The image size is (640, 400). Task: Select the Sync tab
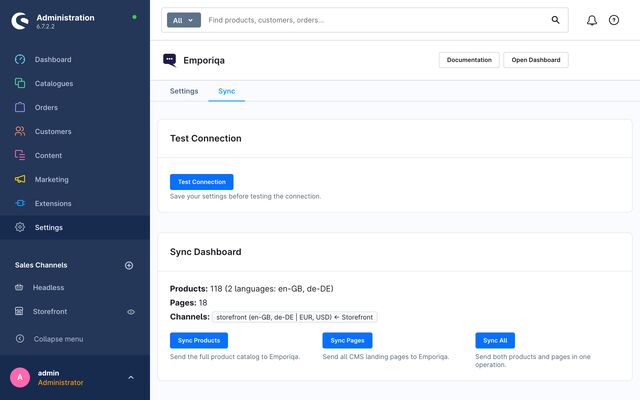click(227, 91)
